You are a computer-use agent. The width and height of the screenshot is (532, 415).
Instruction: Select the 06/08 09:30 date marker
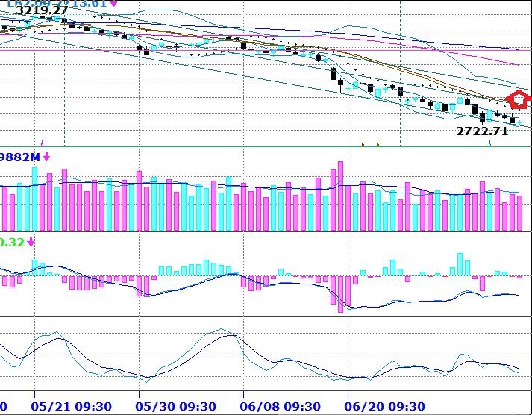pyautogui.click(x=281, y=407)
